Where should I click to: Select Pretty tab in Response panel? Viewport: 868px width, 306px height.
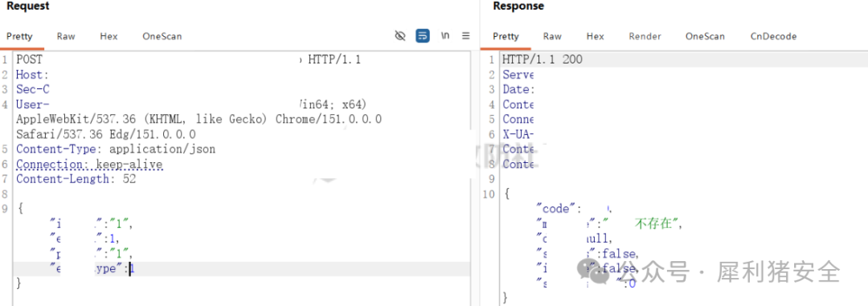coord(506,36)
